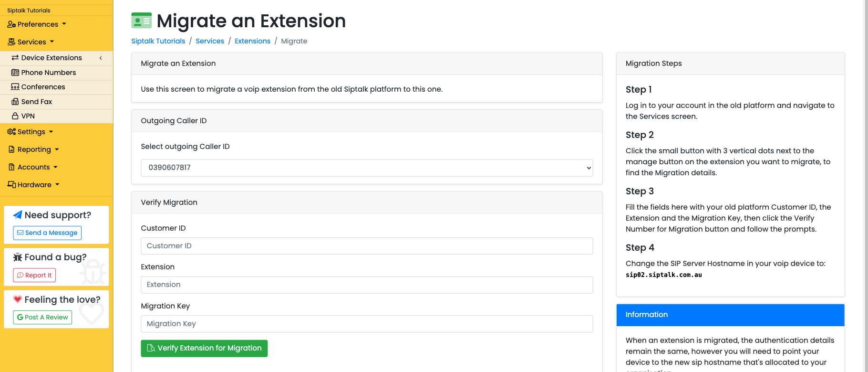Click the Migrate an Extension ID card icon

coord(142,21)
